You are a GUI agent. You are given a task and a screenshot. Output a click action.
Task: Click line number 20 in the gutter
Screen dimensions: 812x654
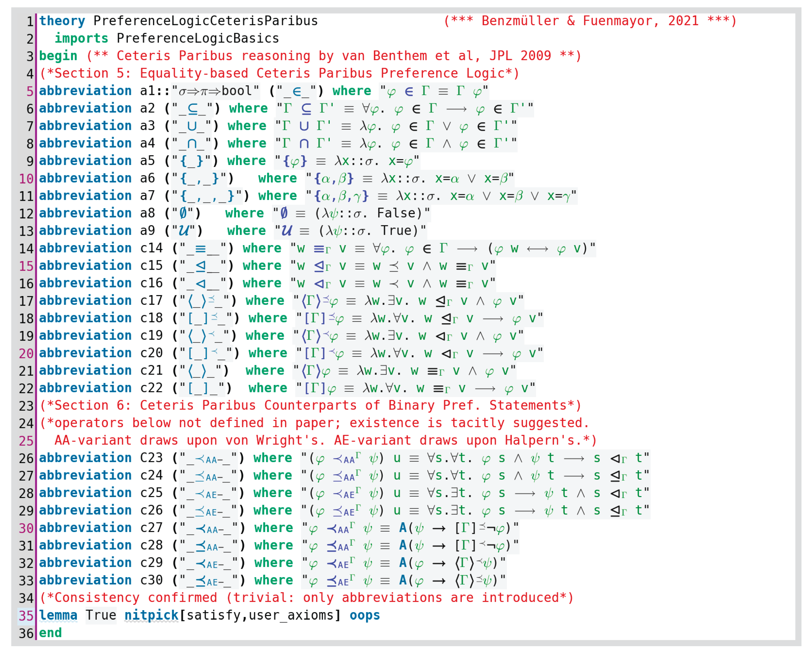pyautogui.click(x=26, y=353)
